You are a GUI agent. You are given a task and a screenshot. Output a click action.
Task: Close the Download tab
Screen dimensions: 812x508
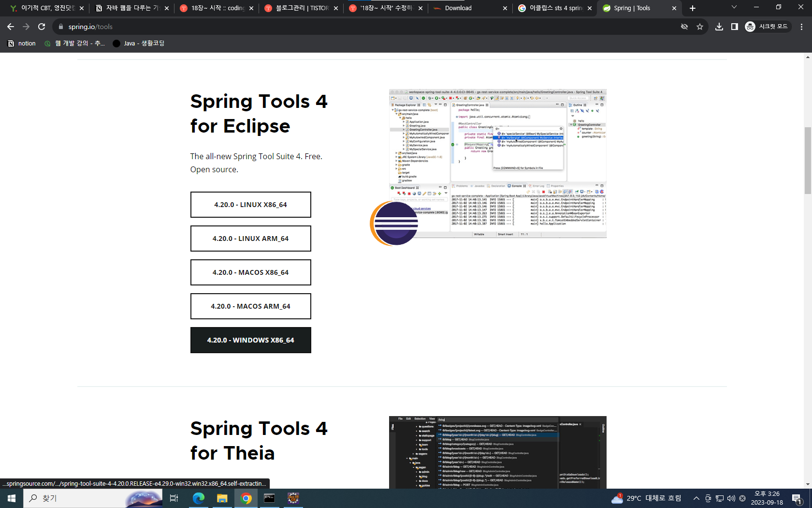(x=505, y=8)
